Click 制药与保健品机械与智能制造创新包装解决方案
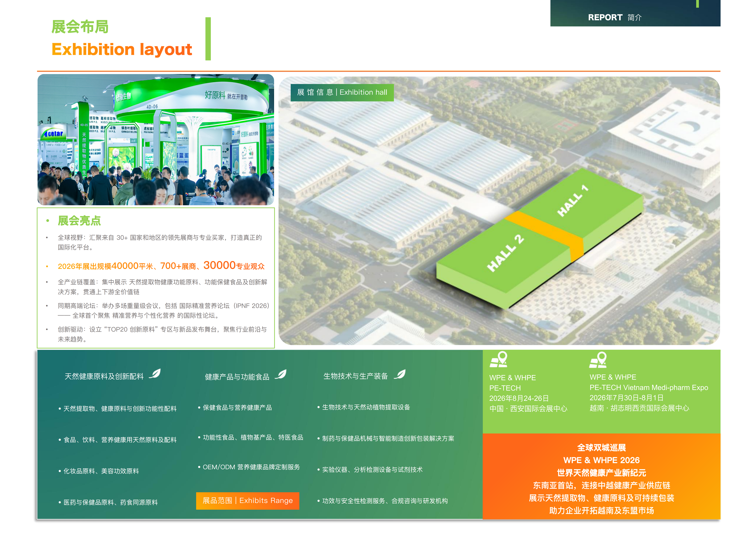The image size is (756, 535). (x=388, y=438)
